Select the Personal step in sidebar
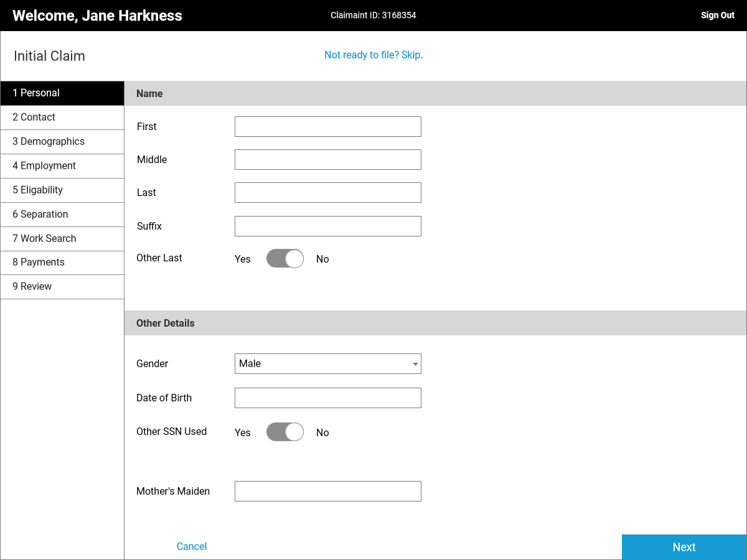 click(62, 93)
